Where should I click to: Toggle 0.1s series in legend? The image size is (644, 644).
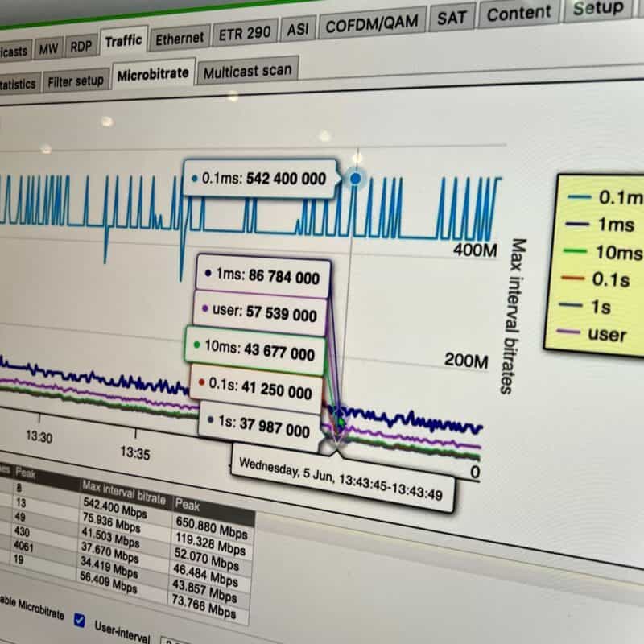tap(596, 279)
